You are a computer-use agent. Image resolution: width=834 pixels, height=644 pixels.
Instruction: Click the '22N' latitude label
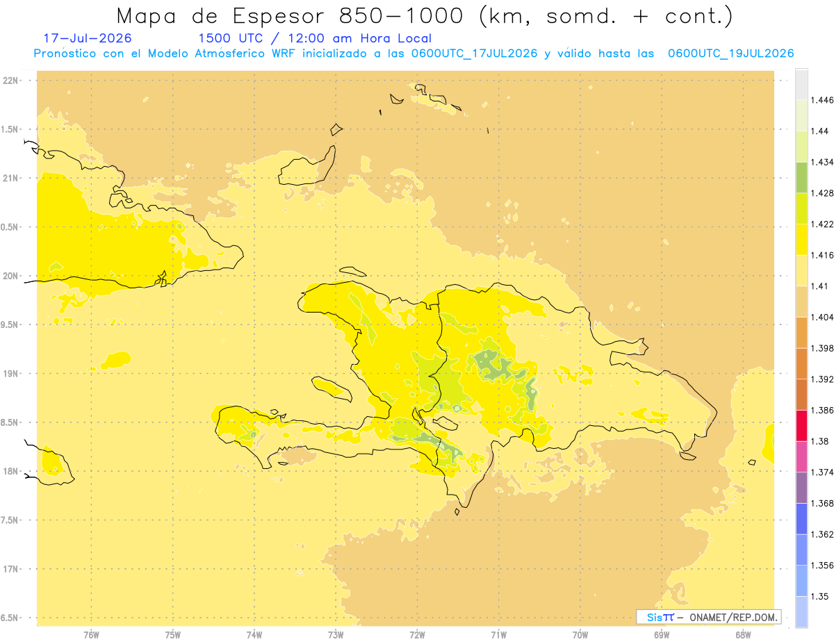tap(11, 81)
